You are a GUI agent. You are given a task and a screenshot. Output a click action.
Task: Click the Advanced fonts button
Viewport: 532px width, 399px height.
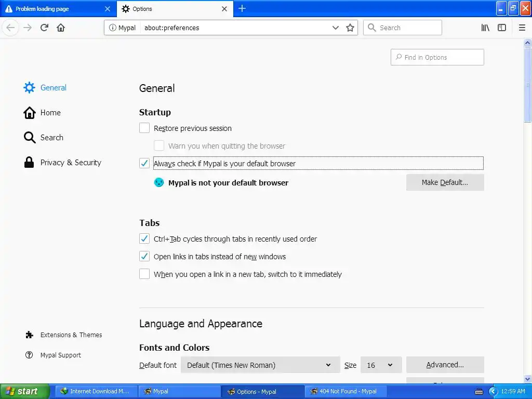pos(445,365)
